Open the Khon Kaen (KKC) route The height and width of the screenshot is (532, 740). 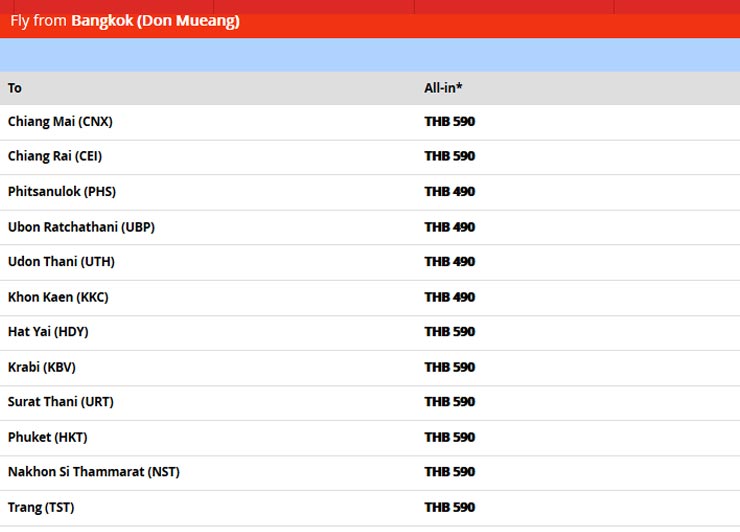point(60,297)
